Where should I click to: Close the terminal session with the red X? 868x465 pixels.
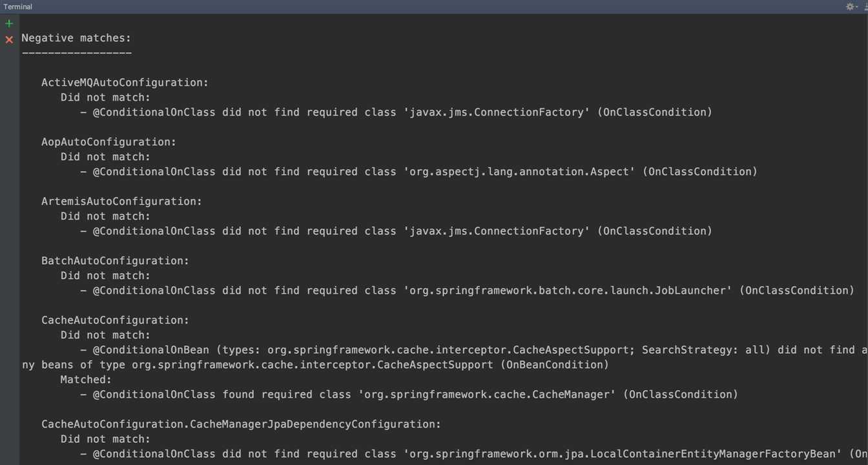9,40
